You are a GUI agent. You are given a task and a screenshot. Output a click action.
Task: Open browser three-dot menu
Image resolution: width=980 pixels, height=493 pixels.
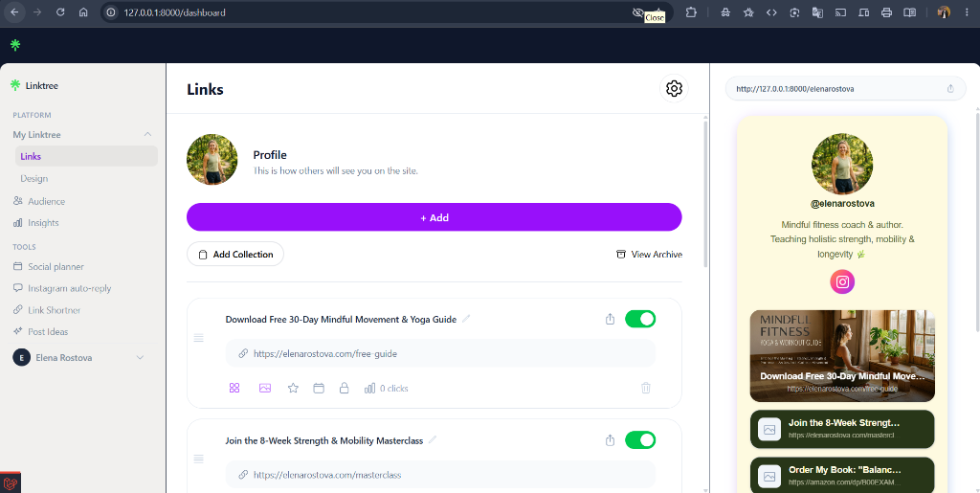pos(967,11)
